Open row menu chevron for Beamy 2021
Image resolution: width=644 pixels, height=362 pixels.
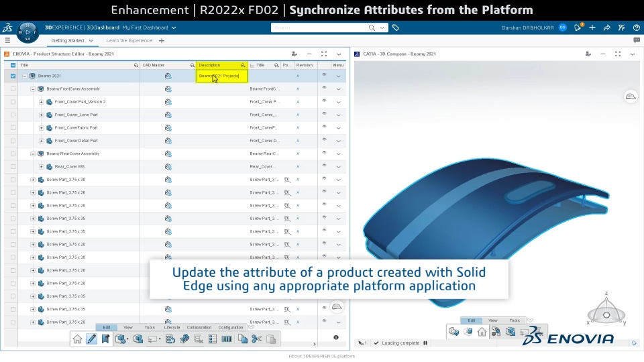coord(338,76)
